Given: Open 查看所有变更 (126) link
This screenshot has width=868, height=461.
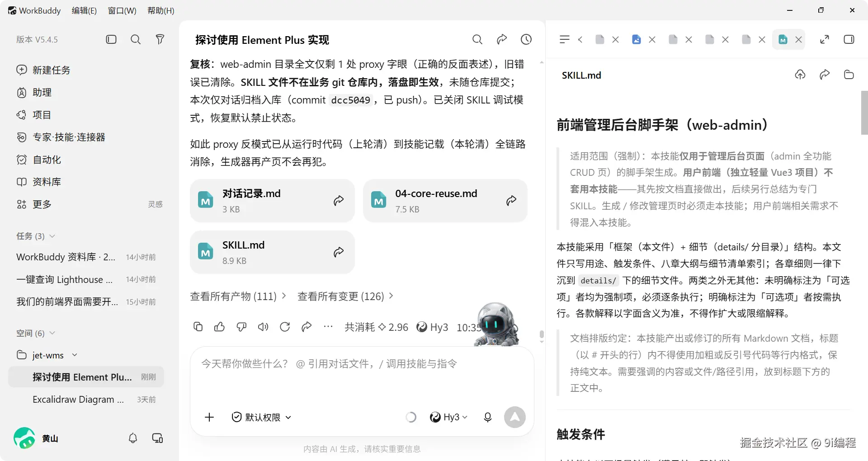Looking at the screenshot, I should (346, 296).
